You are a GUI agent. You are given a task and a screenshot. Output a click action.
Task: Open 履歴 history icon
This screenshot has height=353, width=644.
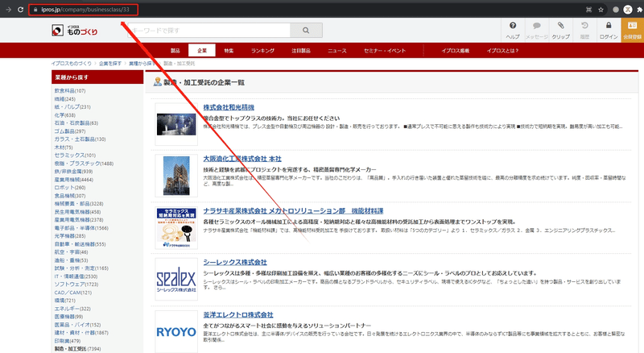click(x=584, y=31)
